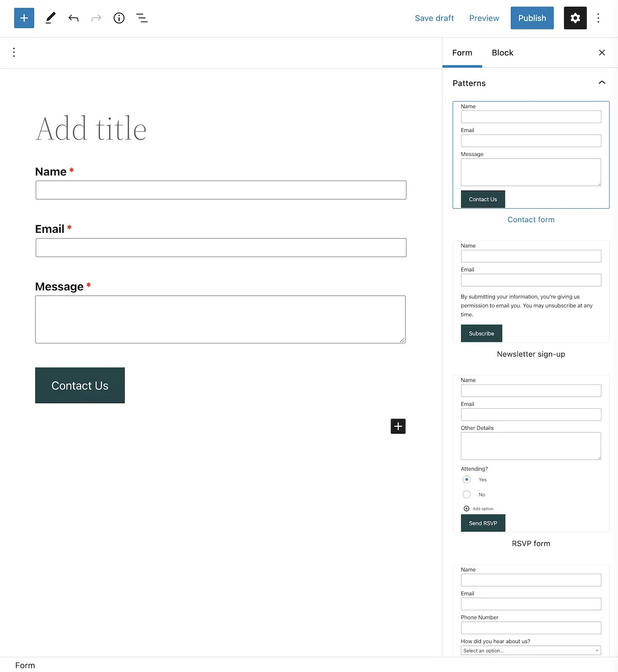The height and width of the screenshot is (672, 618).
Task: Open the Document Overview list view
Action: 142,18
